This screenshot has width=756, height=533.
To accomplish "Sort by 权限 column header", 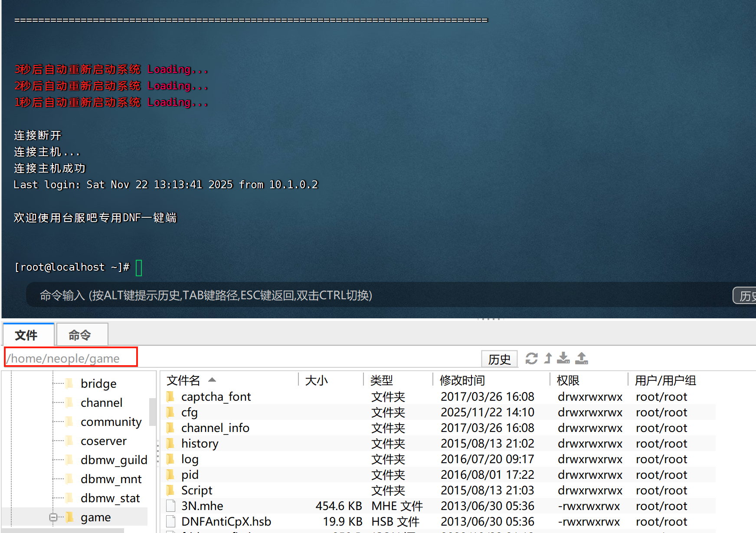I will click(589, 380).
